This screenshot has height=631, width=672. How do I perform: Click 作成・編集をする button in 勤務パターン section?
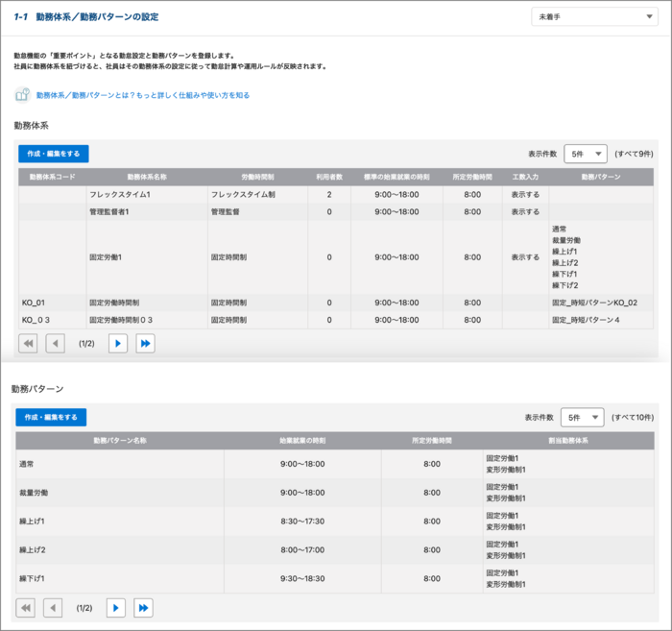click(x=51, y=417)
